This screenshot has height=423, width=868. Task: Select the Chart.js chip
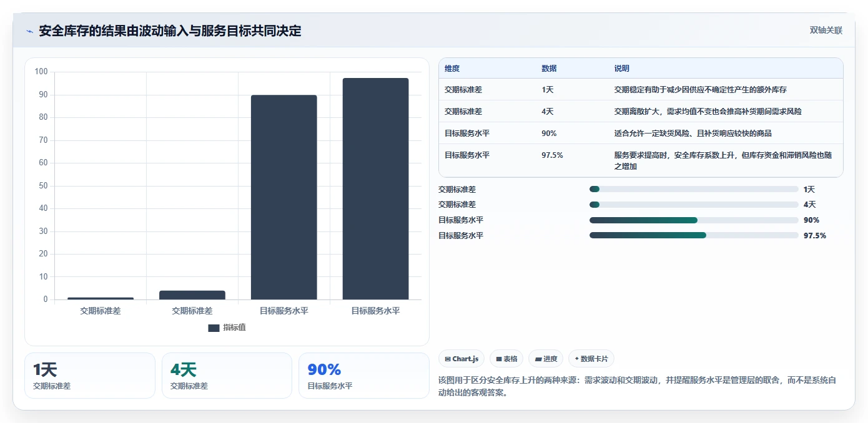[462, 359]
